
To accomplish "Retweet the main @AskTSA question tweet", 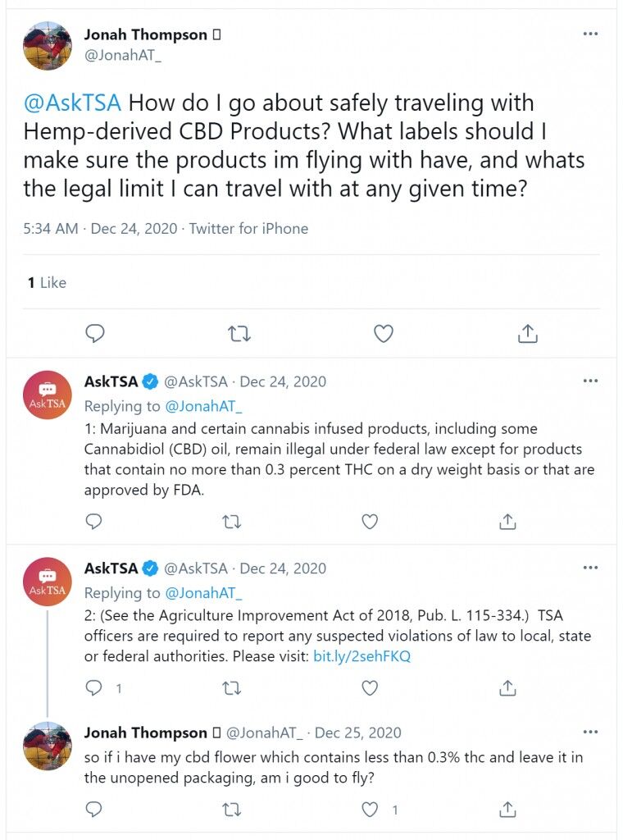I will [x=239, y=335].
